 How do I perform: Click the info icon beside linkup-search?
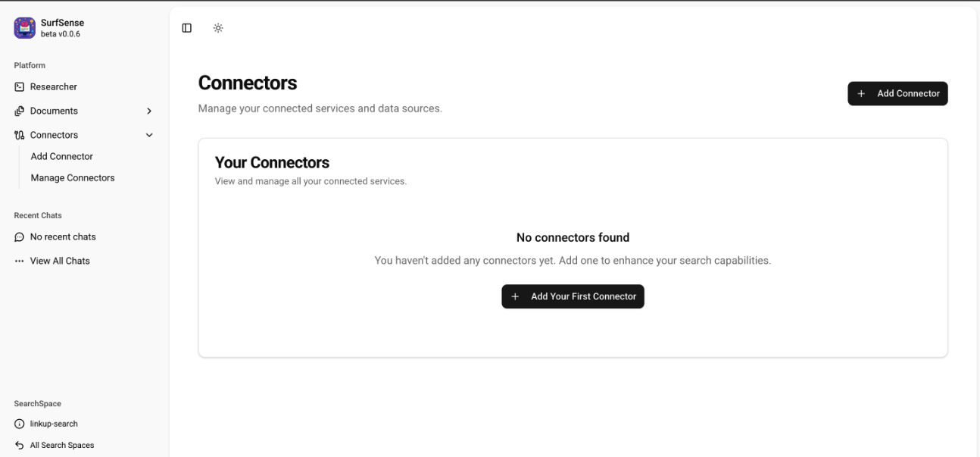(19, 424)
